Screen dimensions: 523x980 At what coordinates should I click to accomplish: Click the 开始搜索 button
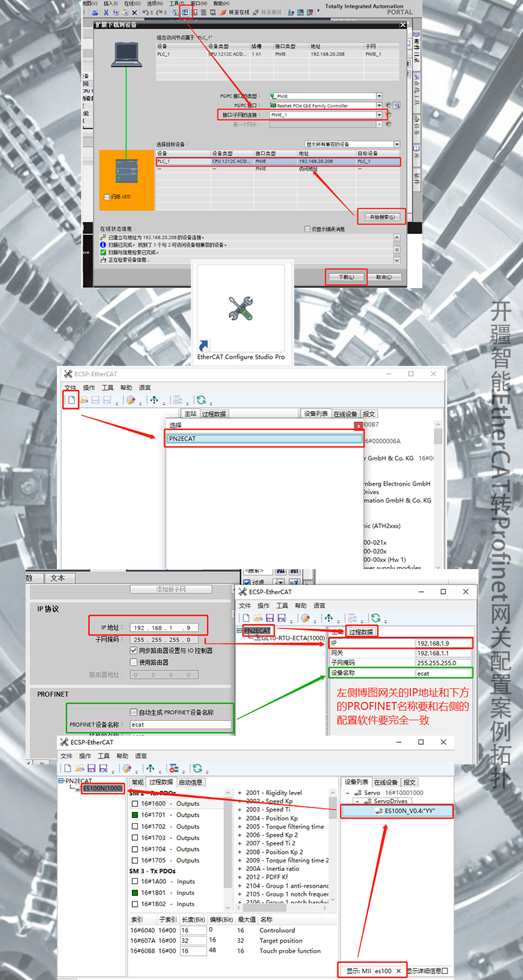pyautogui.click(x=381, y=216)
